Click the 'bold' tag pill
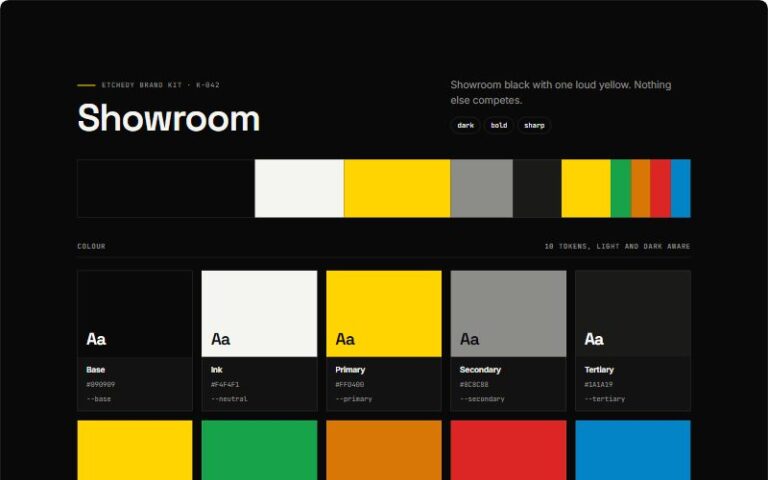This screenshot has width=768, height=480. click(499, 125)
